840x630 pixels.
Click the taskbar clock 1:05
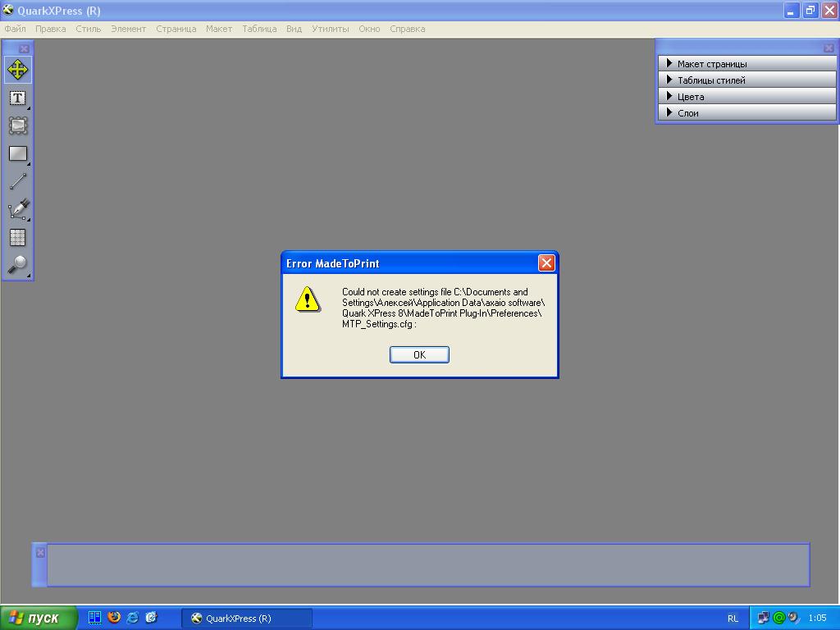818,619
